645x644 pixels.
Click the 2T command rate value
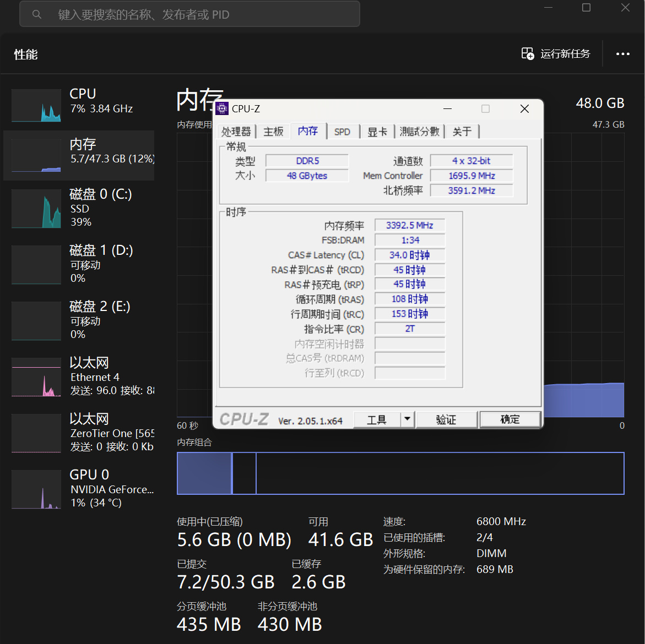(x=410, y=329)
